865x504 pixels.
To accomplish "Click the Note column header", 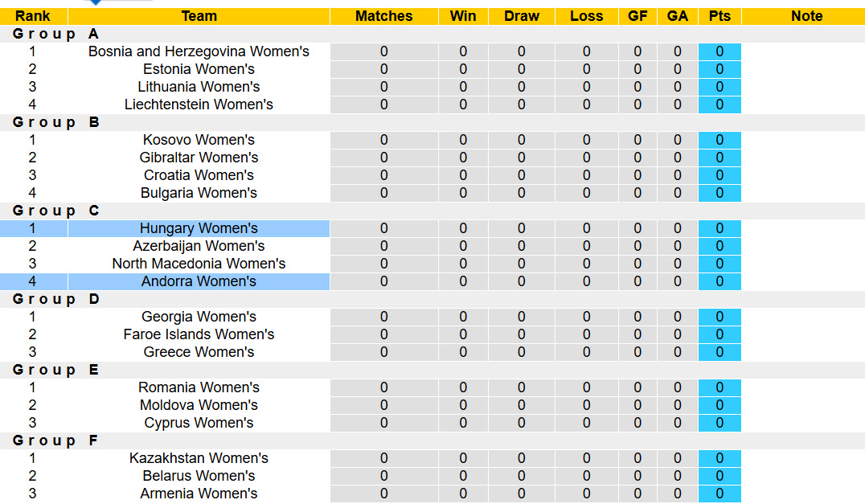I will [806, 16].
